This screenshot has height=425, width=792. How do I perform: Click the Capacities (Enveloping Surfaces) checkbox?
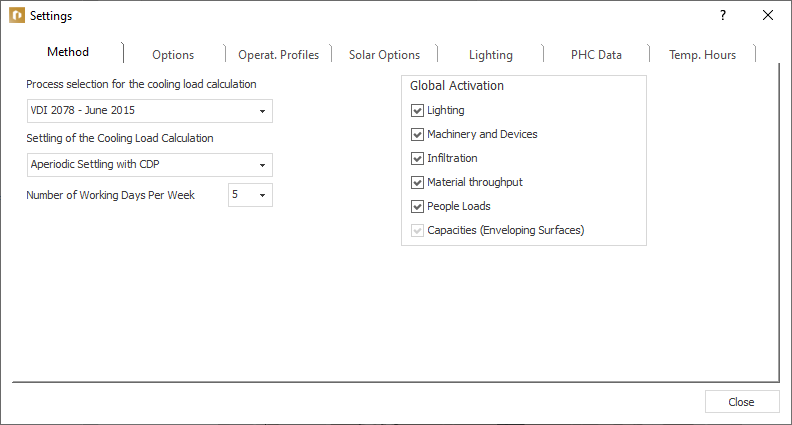[417, 230]
